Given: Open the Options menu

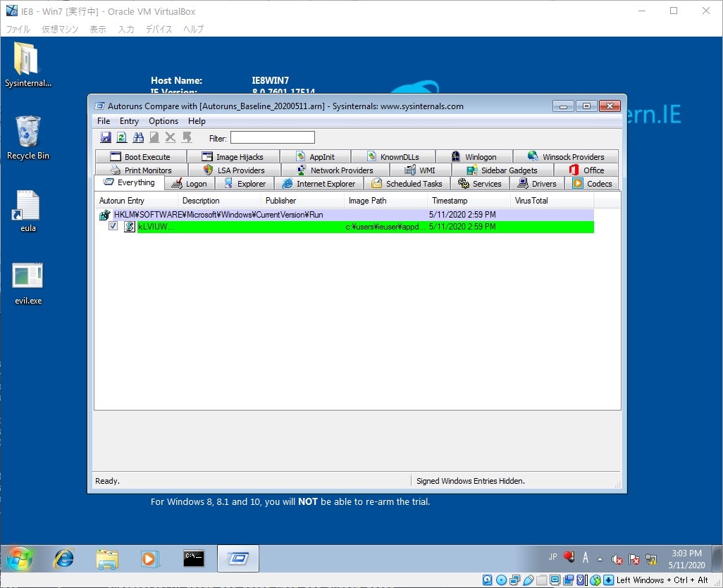Looking at the screenshot, I should tap(163, 120).
